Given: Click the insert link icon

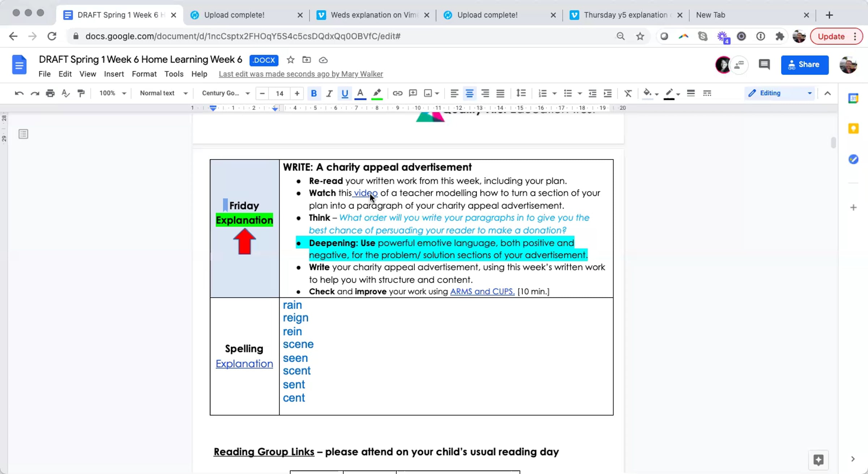Looking at the screenshot, I should coord(397,93).
